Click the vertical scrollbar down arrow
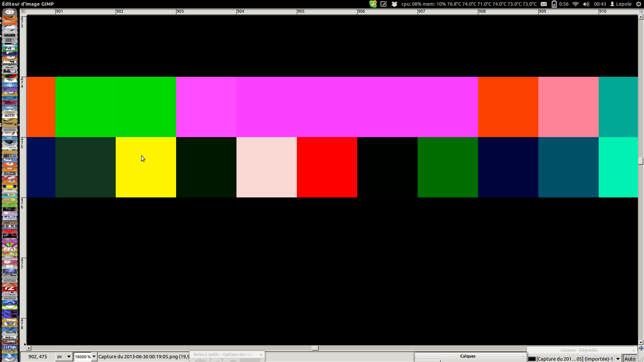The image size is (644, 362). (x=641, y=343)
